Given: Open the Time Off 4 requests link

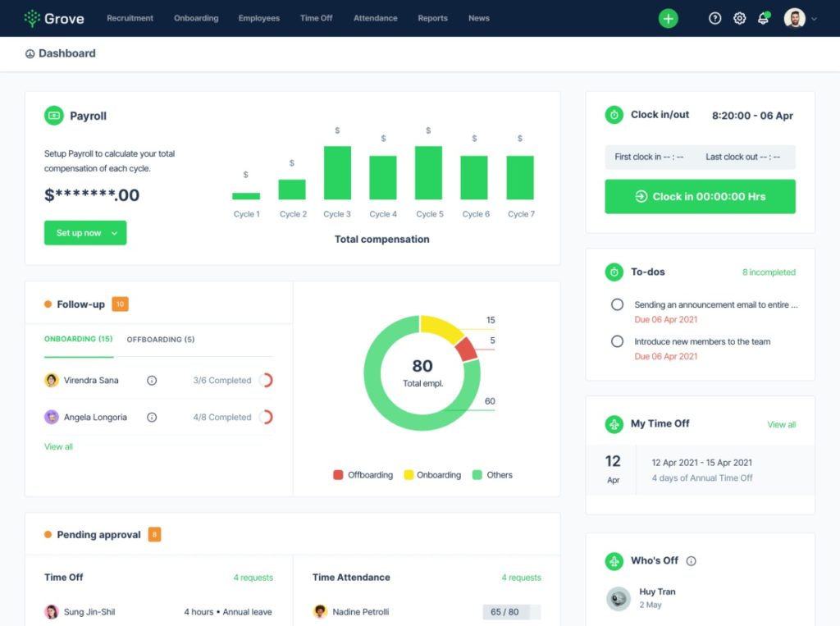Looking at the screenshot, I should 253,578.
